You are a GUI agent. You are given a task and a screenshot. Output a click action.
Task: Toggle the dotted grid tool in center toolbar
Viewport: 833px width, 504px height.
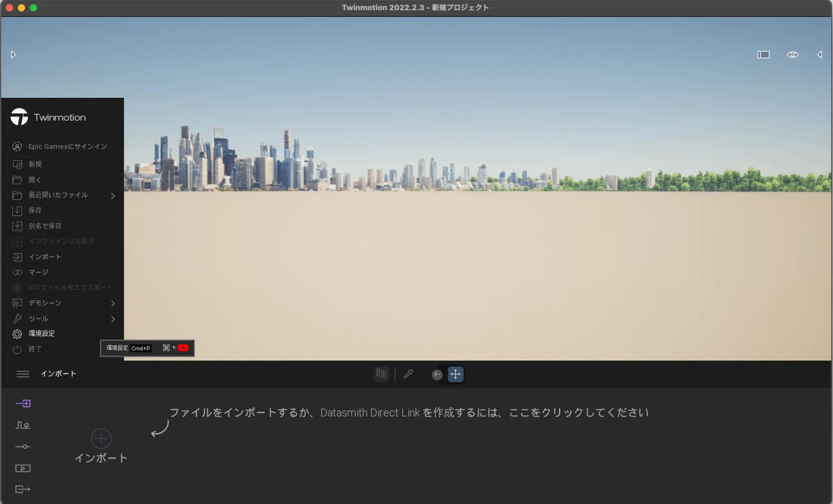381,374
